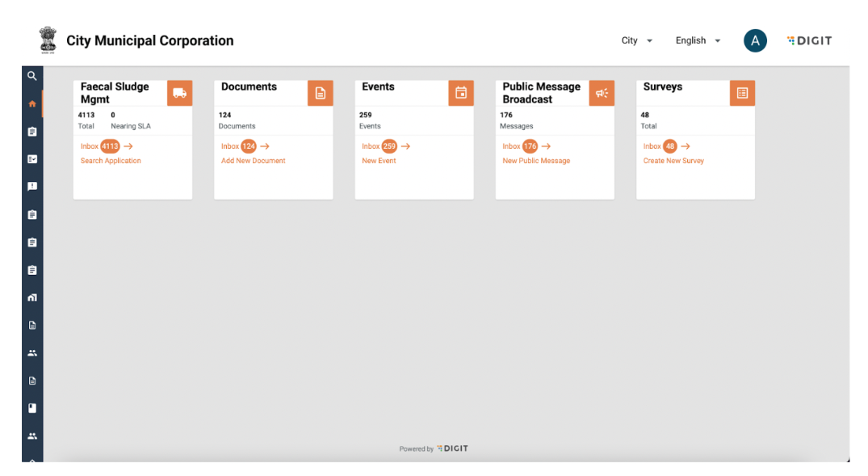The height and width of the screenshot is (476, 868).
Task: Open the Faecal Sludge Inbox with 4113 items
Action: 107,146
